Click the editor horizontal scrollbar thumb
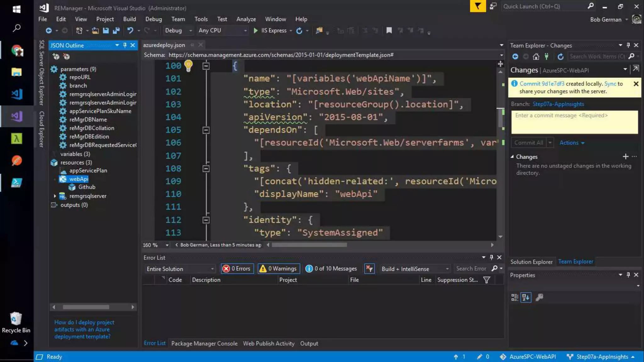This screenshot has height=362, width=644. (309, 245)
